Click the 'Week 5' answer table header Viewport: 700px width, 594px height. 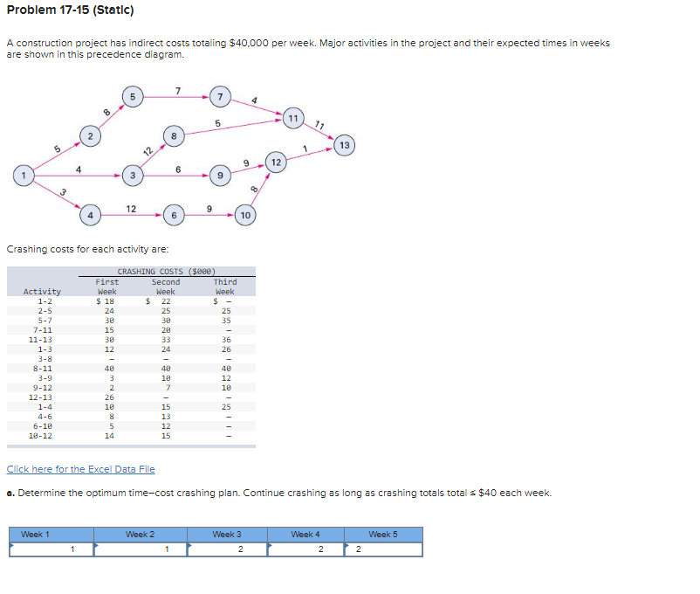coord(383,534)
